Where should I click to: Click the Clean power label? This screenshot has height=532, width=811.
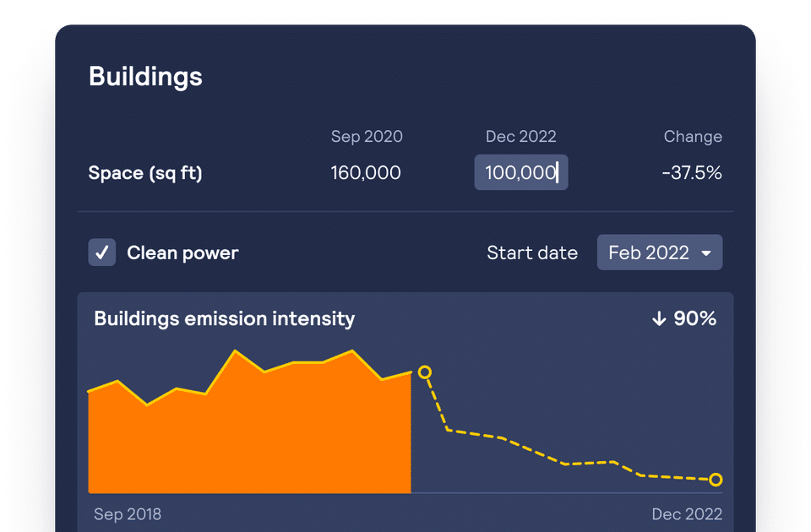click(182, 252)
